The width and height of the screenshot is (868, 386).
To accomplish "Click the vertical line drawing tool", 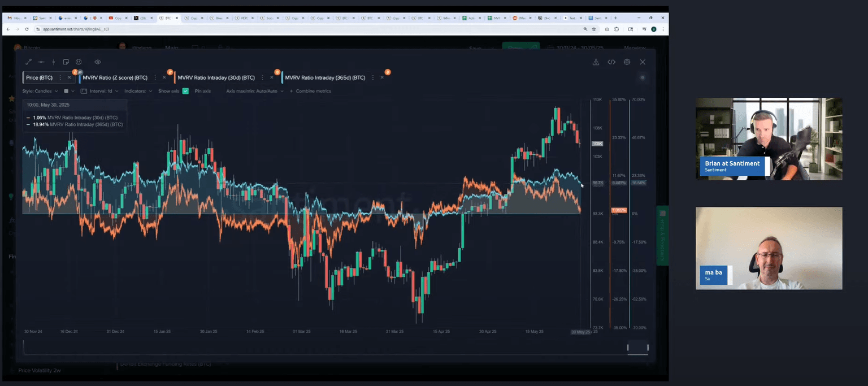I will point(54,62).
